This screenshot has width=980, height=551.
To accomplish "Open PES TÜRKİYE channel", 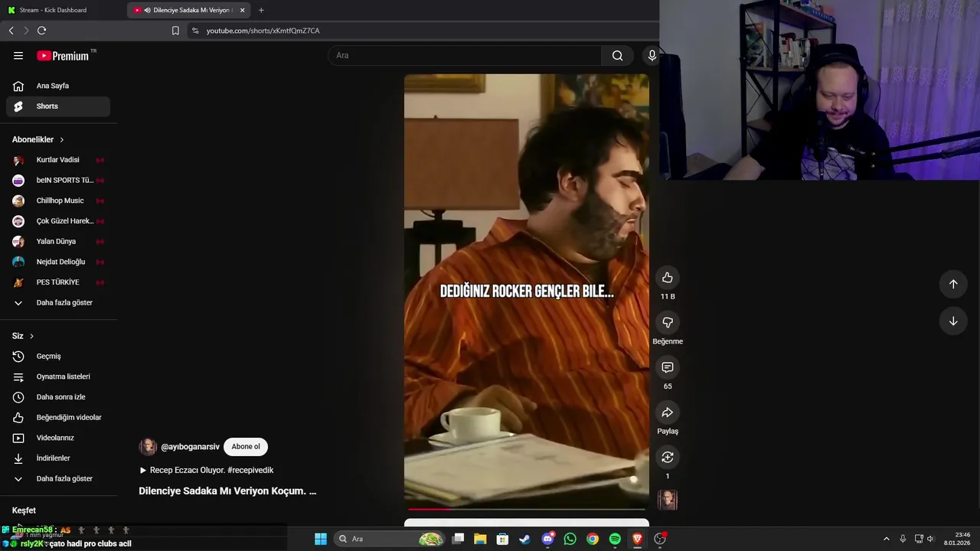I will (58, 282).
